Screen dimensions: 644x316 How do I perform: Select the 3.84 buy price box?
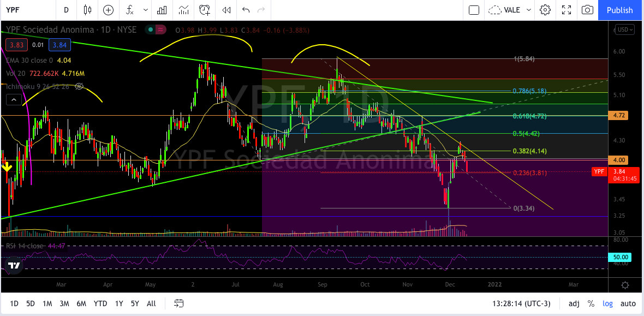59,45
